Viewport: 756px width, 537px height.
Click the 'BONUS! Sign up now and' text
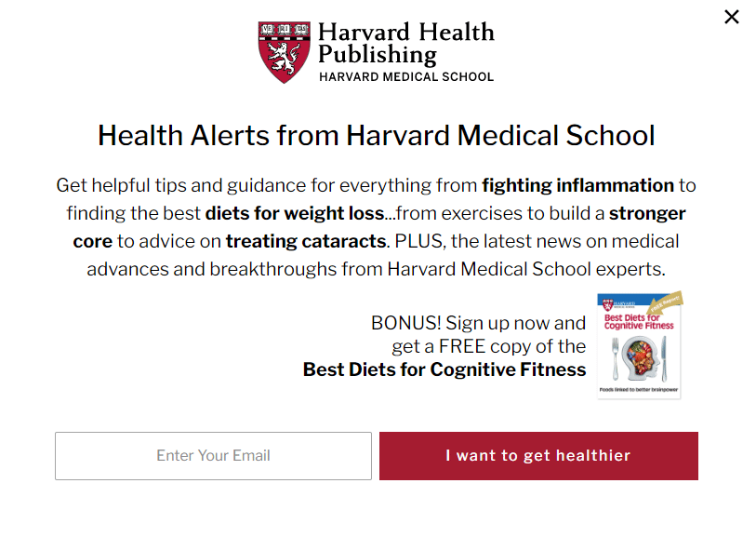(x=478, y=323)
